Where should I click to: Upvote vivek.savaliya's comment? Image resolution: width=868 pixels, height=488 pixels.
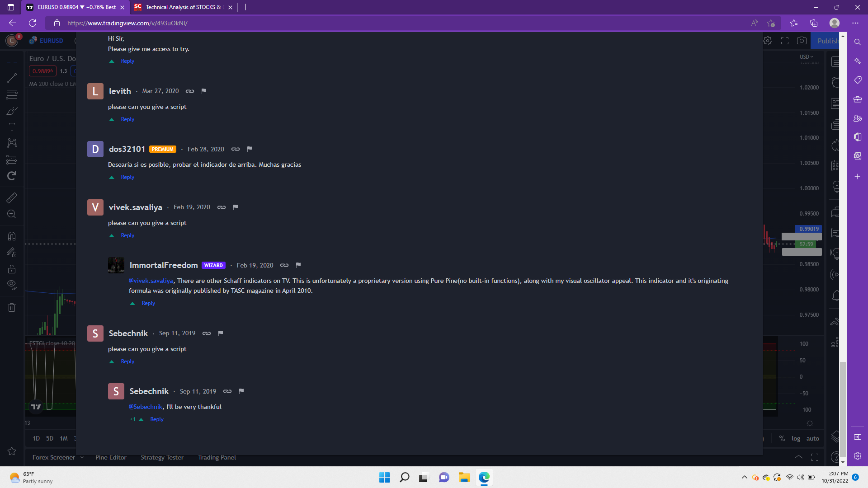tap(112, 235)
